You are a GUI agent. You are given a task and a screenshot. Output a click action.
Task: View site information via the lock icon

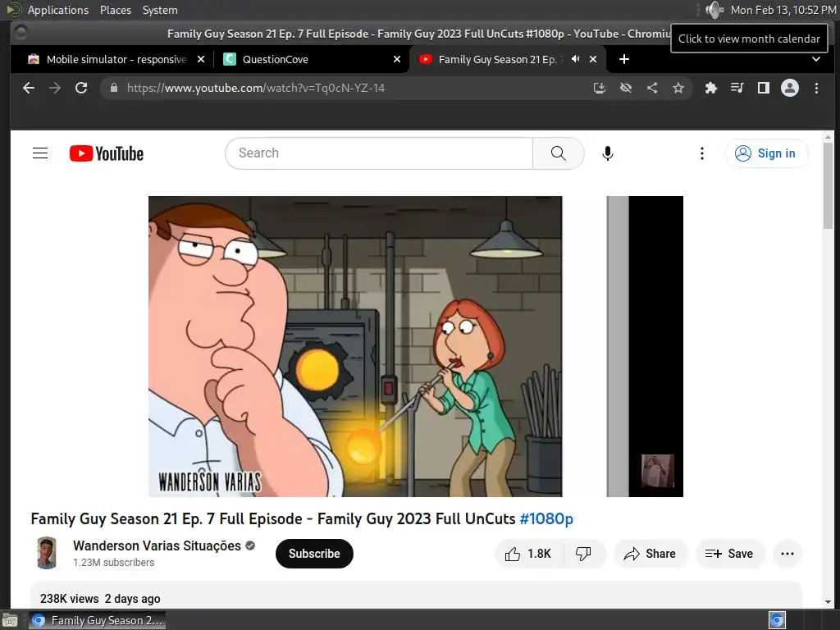113,88
